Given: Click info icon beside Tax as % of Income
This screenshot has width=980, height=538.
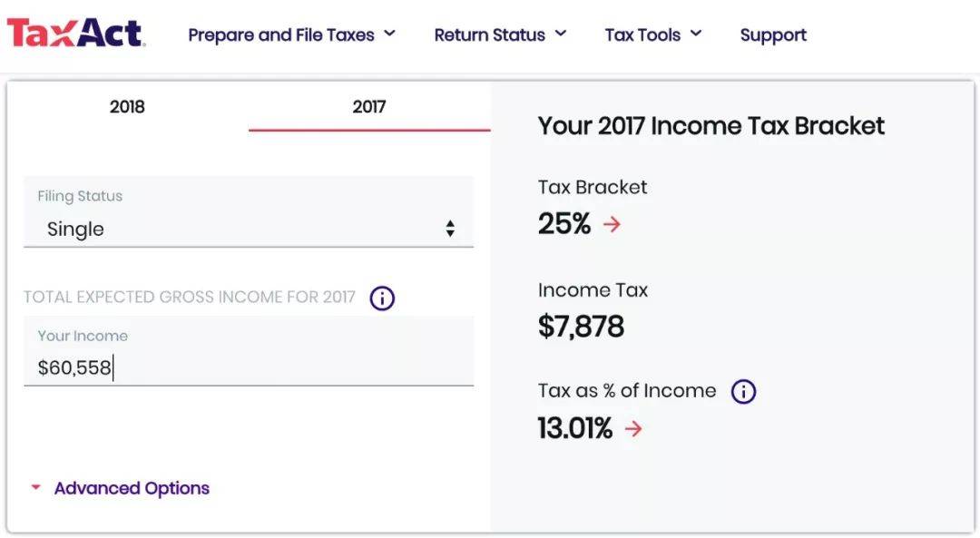Looking at the screenshot, I should (743, 391).
